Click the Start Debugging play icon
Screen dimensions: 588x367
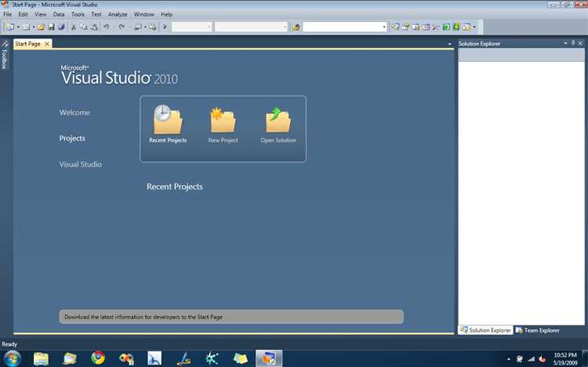click(165, 27)
